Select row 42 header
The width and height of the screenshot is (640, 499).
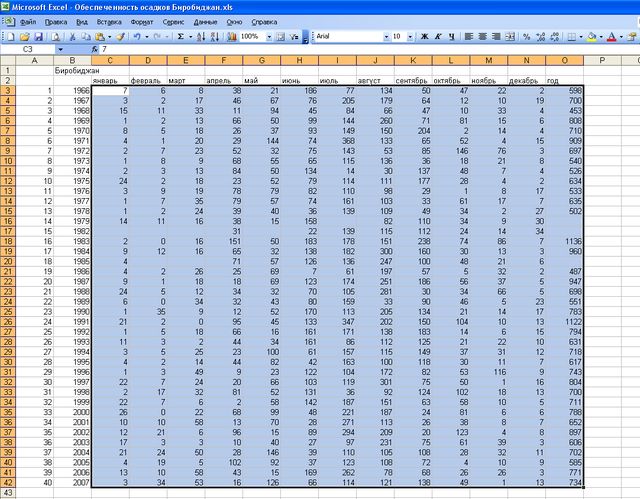point(8,482)
